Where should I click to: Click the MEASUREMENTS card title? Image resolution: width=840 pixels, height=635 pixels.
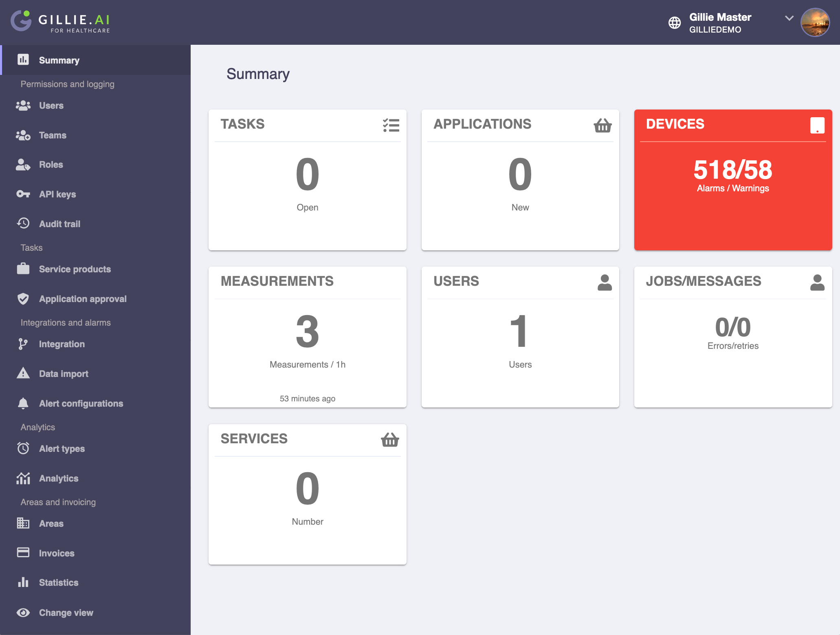click(x=277, y=281)
